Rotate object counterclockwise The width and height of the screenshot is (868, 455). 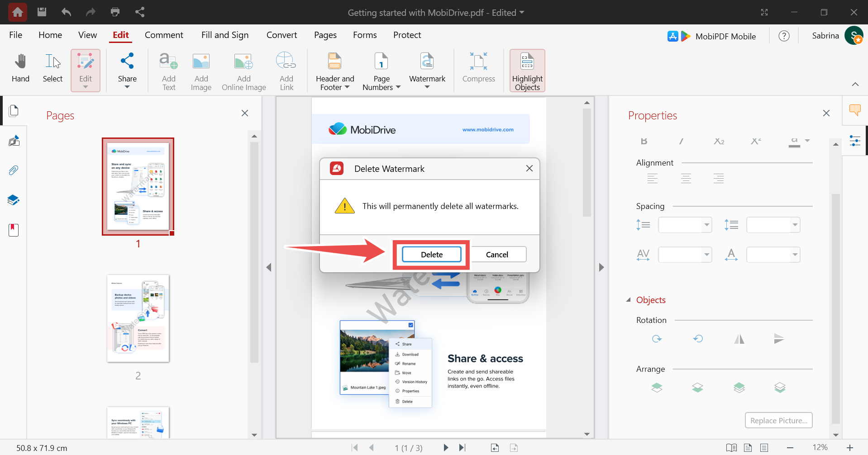[698, 339]
